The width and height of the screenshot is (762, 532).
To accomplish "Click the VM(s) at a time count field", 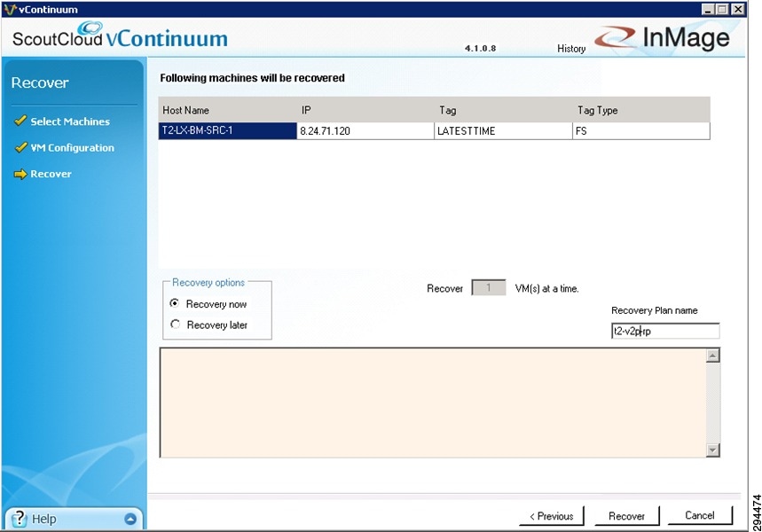I will (x=489, y=288).
